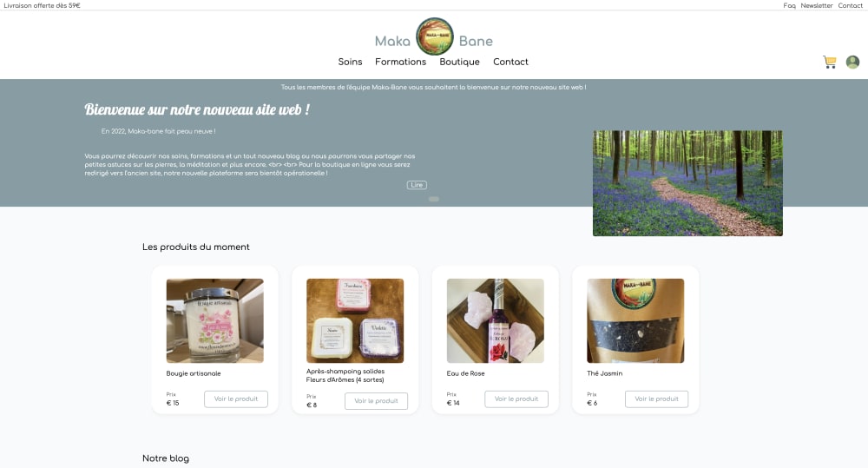Click the Maka-Bane circular logo

pyautogui.click(x=435, y=36)
